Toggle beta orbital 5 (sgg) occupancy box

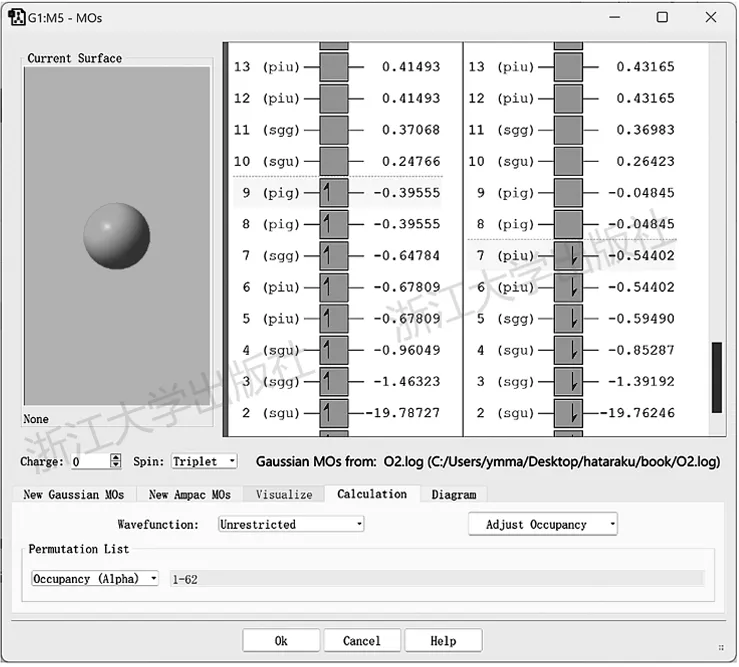point(568,319)
